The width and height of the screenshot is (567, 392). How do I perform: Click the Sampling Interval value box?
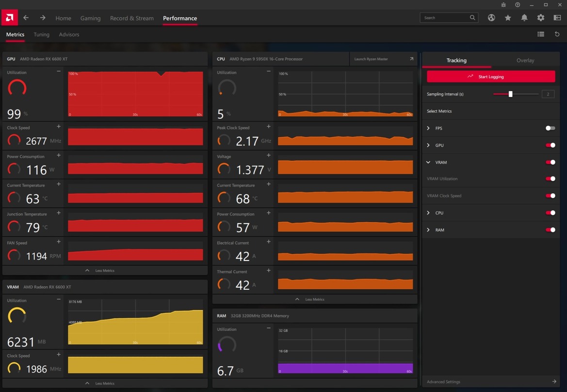548,94
